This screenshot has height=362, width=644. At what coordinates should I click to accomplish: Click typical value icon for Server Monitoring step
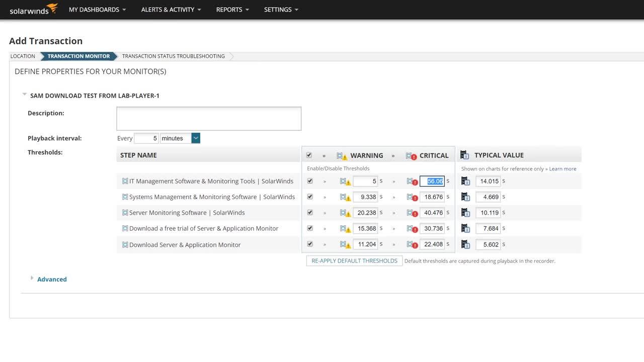pyautogui.click(x=465, y=213)
